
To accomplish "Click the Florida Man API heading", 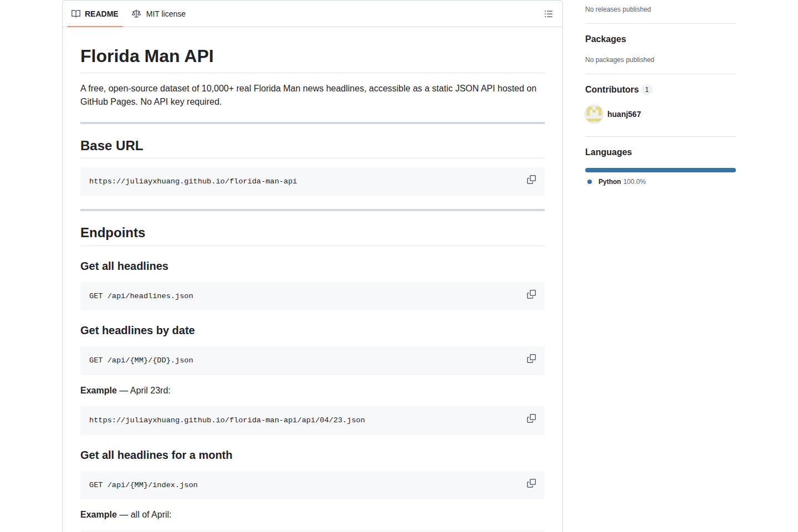I will (147, 56).
